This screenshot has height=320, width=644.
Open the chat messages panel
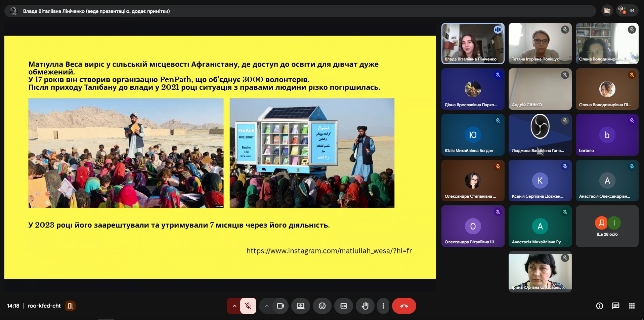pos(615,306)
